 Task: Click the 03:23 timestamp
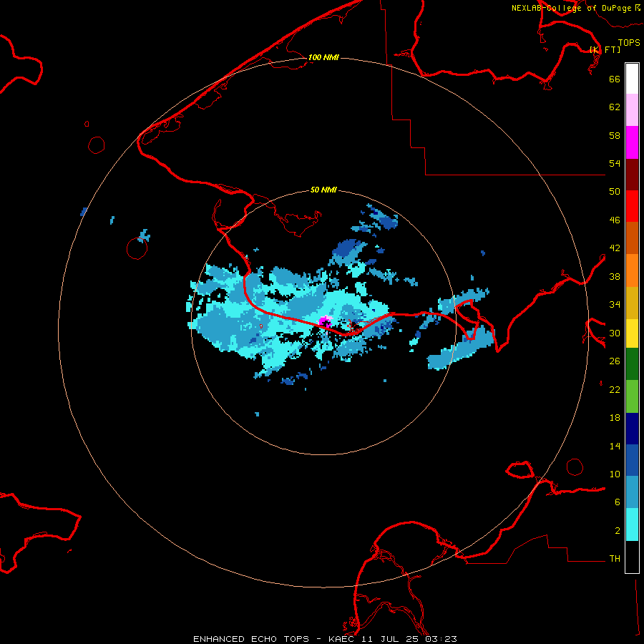coord(441,639)
